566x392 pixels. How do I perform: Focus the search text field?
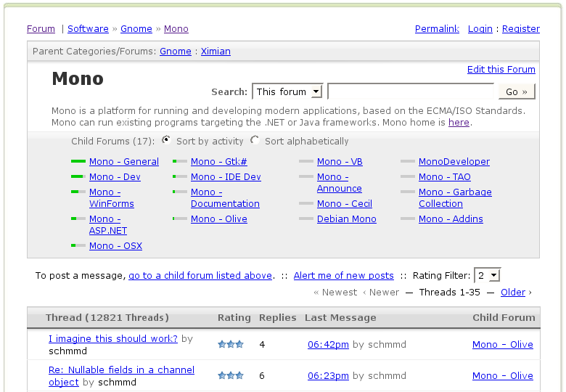411,91
